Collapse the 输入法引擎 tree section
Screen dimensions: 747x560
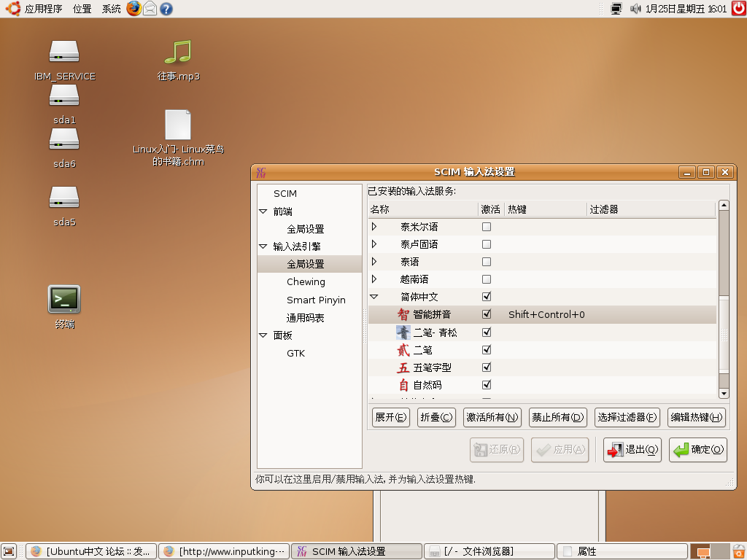pos(263,246)
